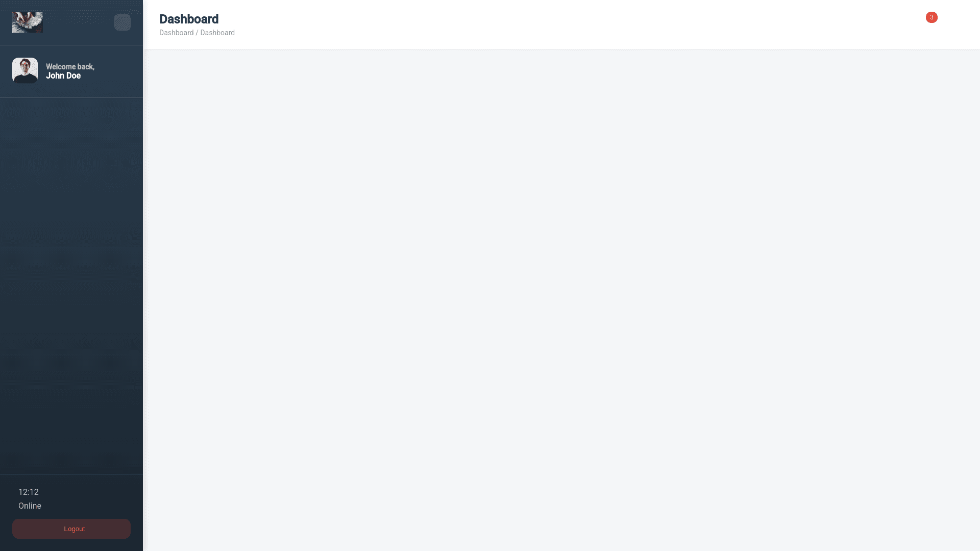Select the John Doe user name
This screenshot has width=980, height=551.
[63, 76]
